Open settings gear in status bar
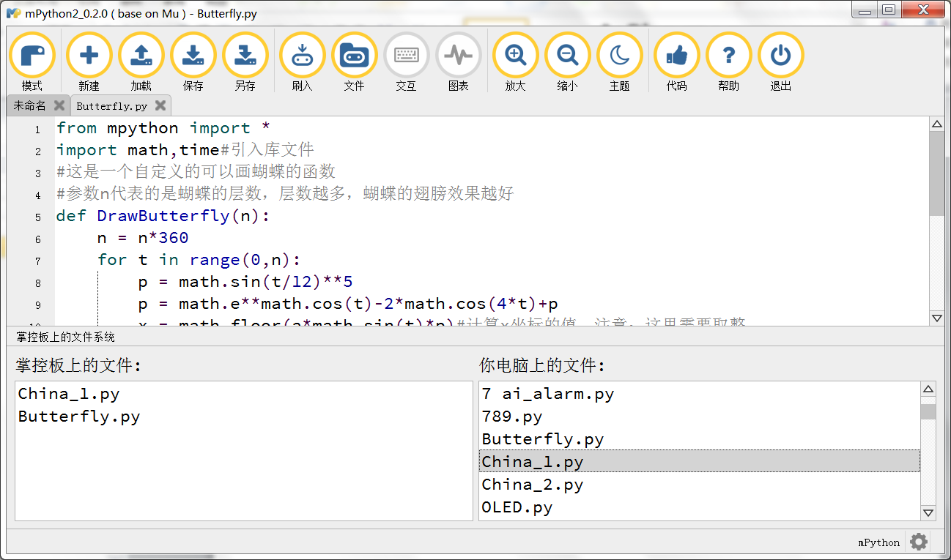The image size is (951, 560). click(x=918, y=542)
